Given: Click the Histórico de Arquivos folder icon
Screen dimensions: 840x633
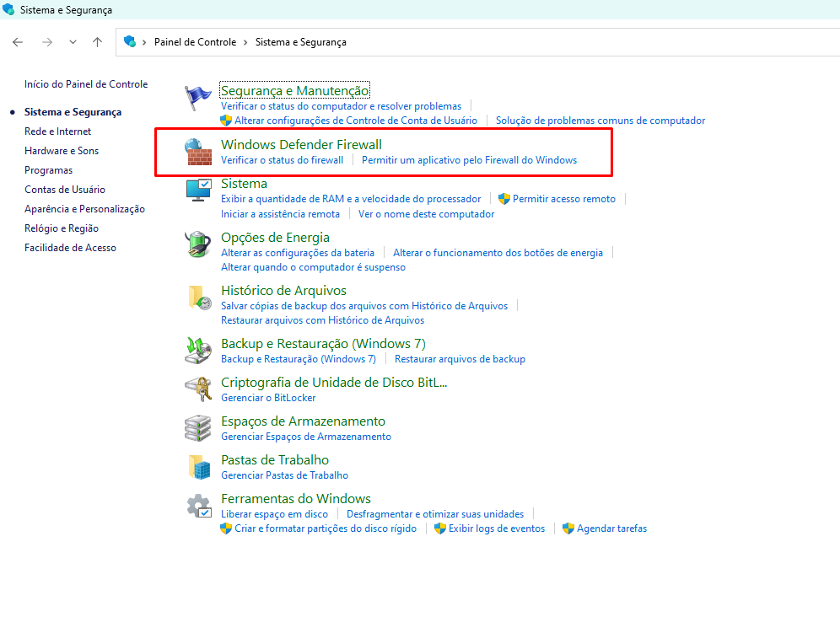Looking at the screenshot, I should pos(199,298).
